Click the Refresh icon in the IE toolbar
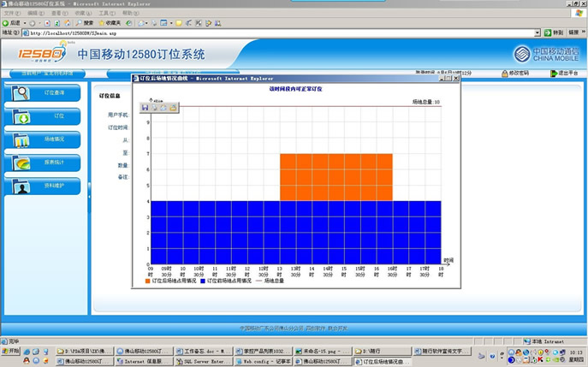The width and height of the screenshot is (588, 367). (x=57, y=23)
